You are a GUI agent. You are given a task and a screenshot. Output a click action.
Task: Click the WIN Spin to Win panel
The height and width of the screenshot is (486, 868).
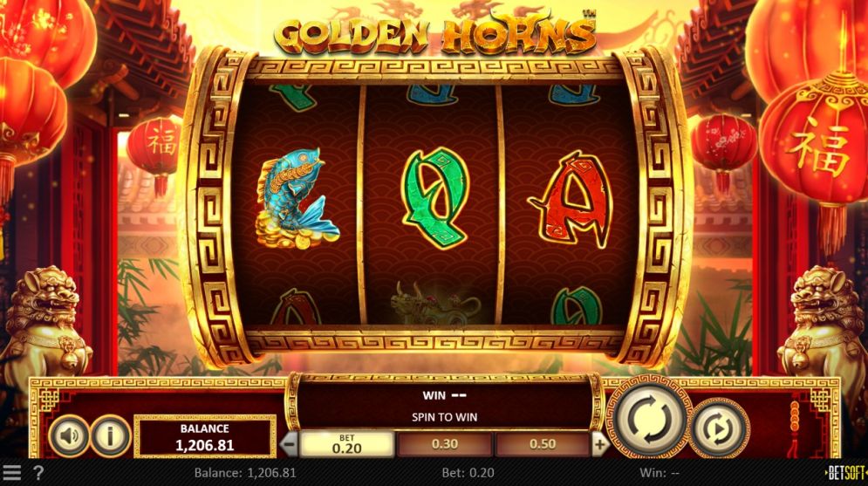pyautogui.click(x=445, y=406)
